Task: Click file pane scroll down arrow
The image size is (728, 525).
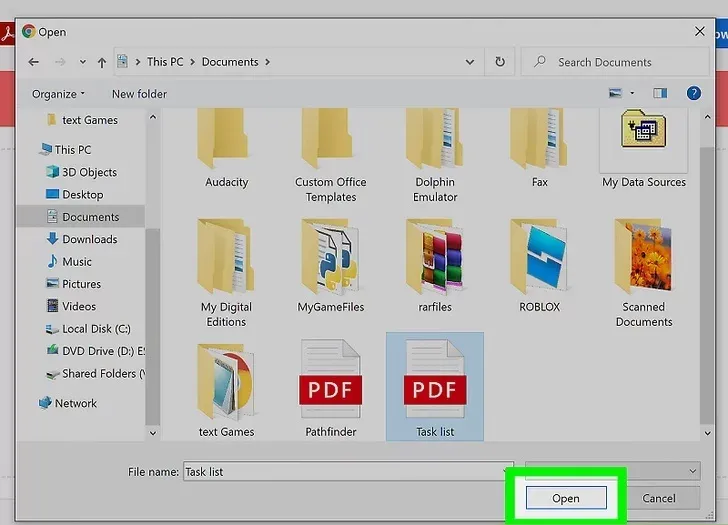Action: (707, 433)
